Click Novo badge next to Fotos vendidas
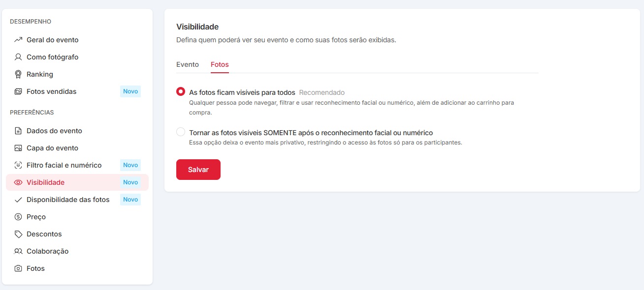 point(130,91)
